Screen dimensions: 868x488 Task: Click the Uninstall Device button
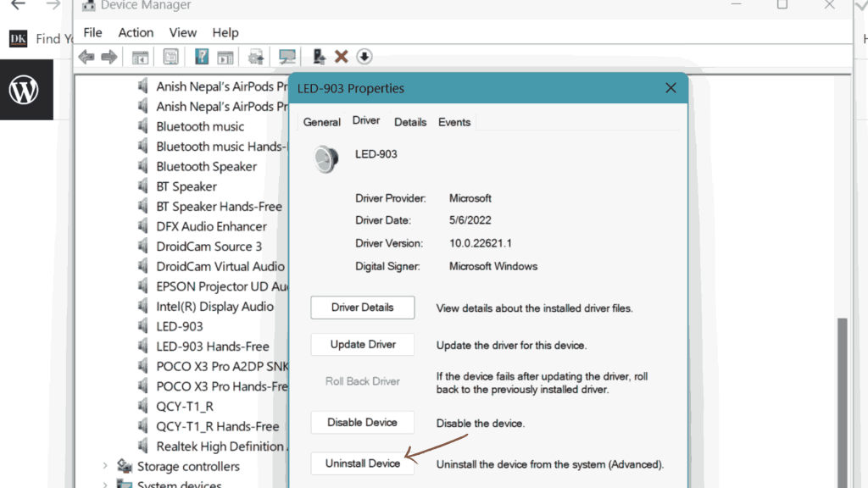tap(363, 463)
